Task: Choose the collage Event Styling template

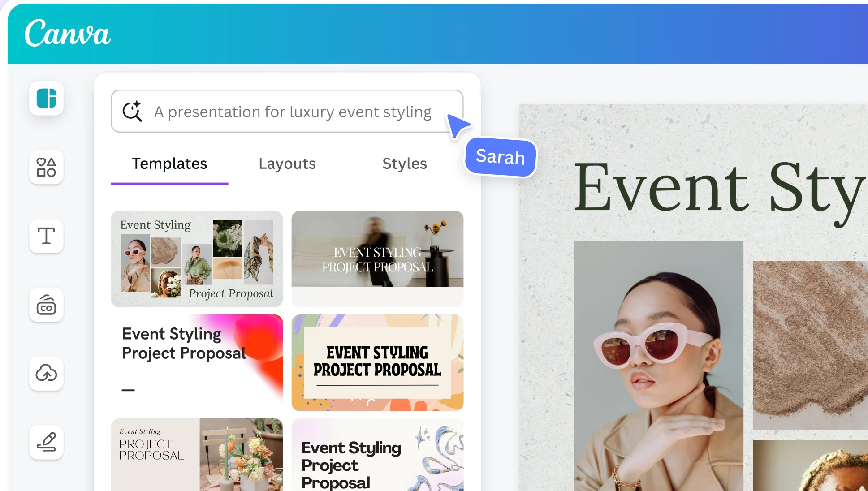Action: click(197, 259)
